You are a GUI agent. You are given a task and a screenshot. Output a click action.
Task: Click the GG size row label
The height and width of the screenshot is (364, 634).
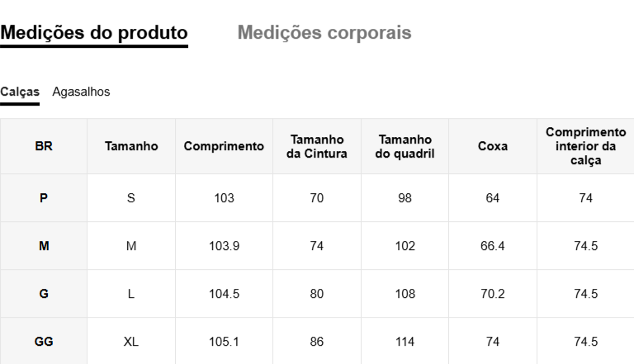click(44, 342)
